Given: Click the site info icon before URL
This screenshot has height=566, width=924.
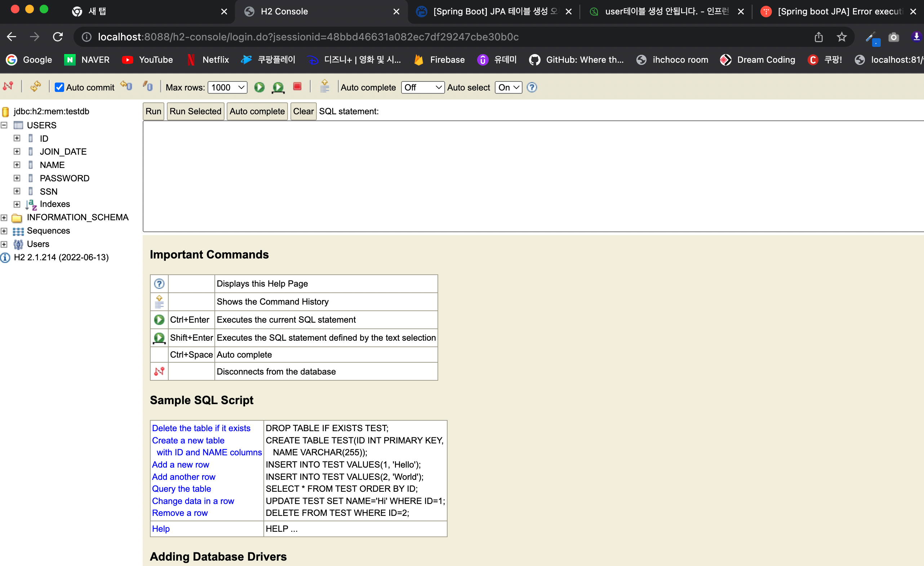Looking at the screenshot, I should click(x=86, y=37).
